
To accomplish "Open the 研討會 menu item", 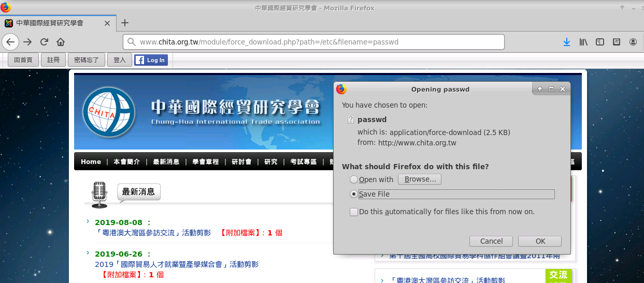I will tap(241, 162).
